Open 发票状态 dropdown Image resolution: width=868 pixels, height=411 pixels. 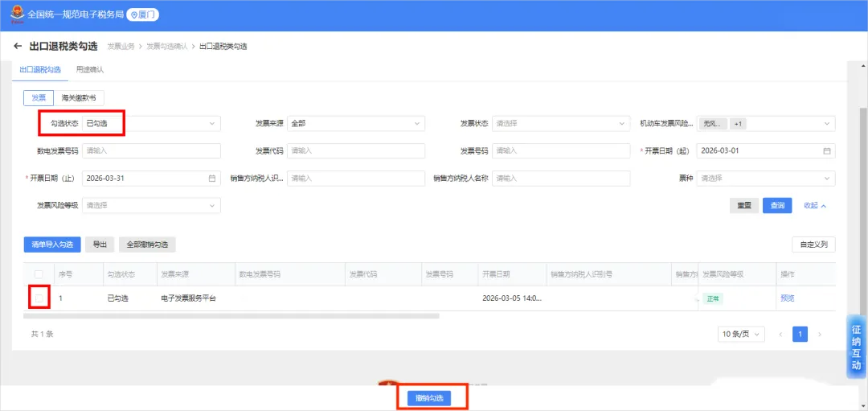click(x=561, y=124)
